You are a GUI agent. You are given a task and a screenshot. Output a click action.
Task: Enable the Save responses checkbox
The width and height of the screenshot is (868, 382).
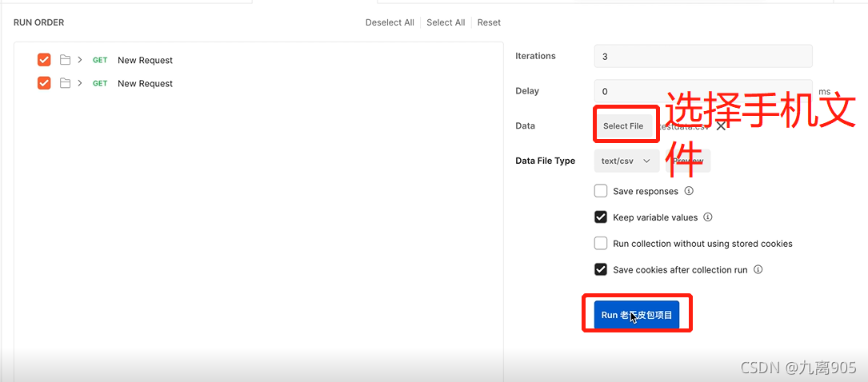[601, 191]
